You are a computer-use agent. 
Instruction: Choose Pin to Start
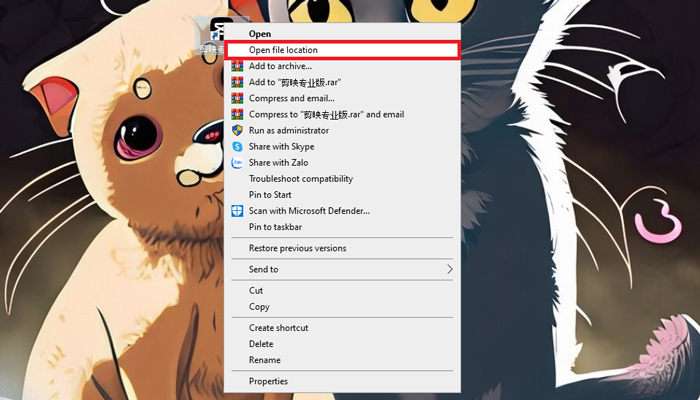point(342,195)
